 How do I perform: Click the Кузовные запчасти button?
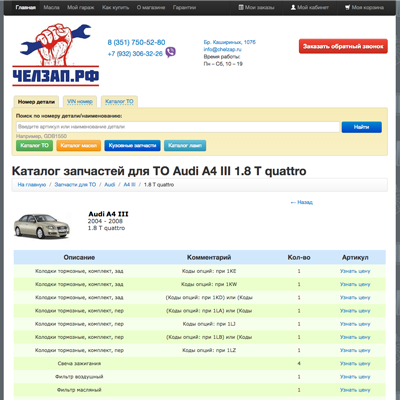[x=132, y=145]
